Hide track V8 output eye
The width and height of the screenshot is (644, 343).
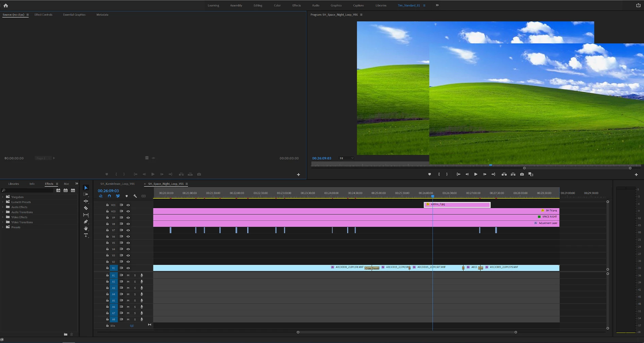click(x=128, y=224)
